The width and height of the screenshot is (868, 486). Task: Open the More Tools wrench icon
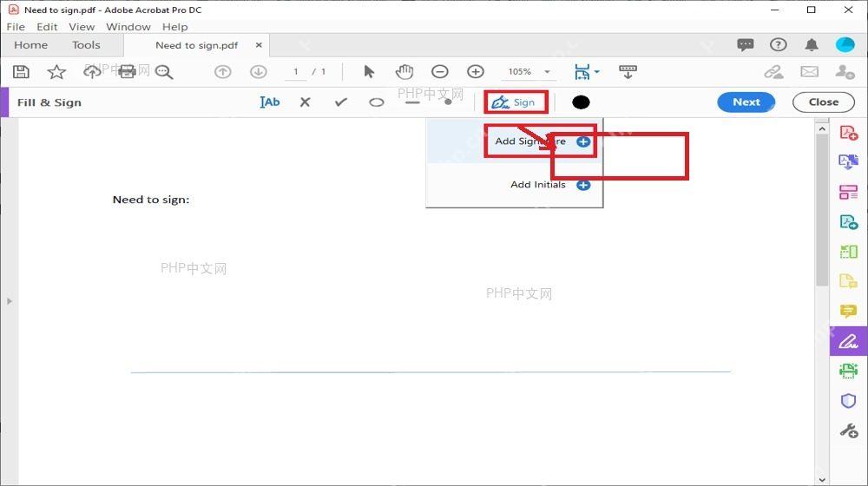[849, 430]
